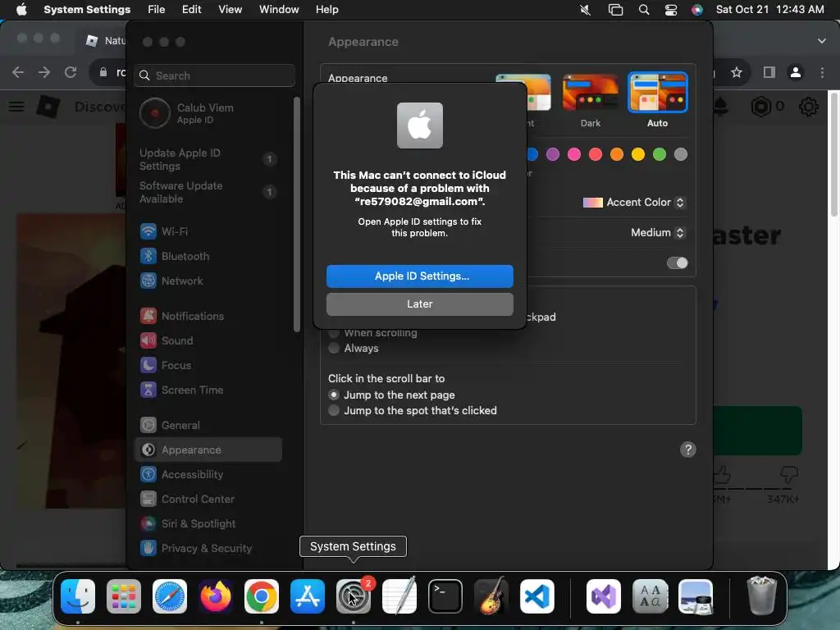
Task: Expand Chrome tab list chevron
Action: 821,41
